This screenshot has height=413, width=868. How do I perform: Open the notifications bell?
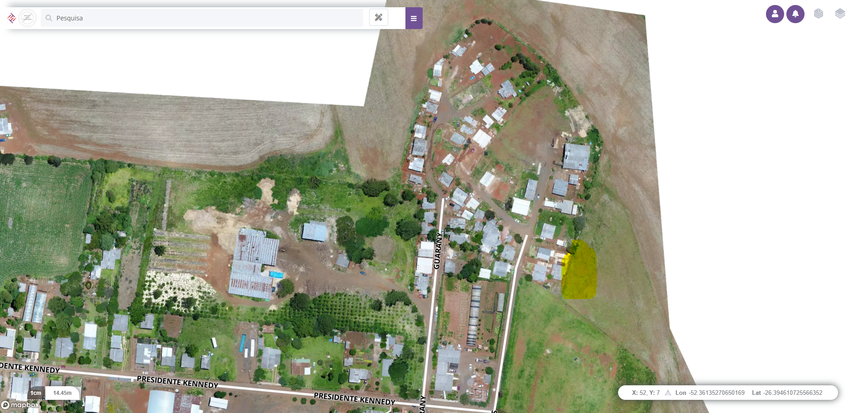(795, 14)
